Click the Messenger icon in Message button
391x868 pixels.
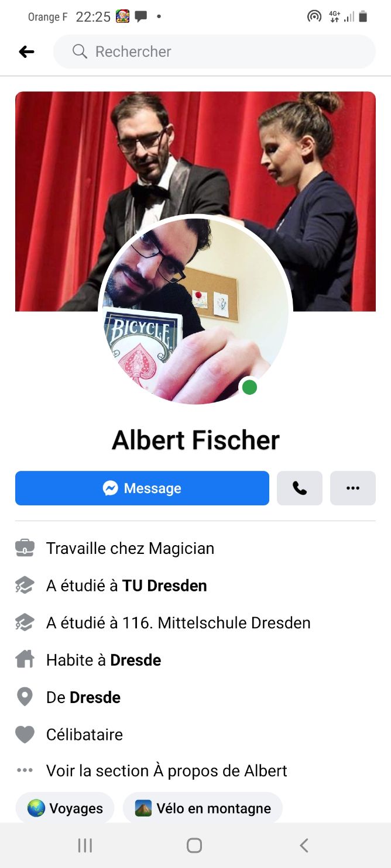tap(111, 488)
